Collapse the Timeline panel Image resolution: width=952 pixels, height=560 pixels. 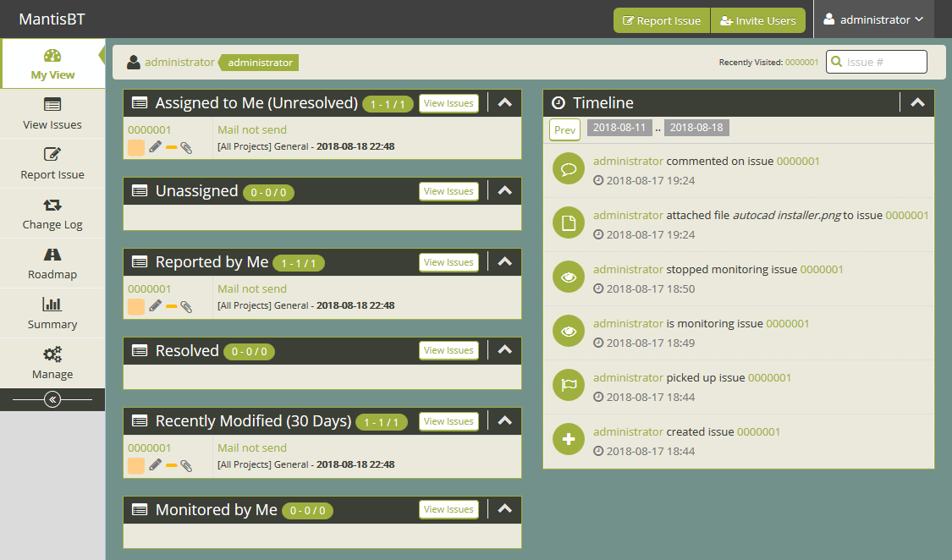917,102
